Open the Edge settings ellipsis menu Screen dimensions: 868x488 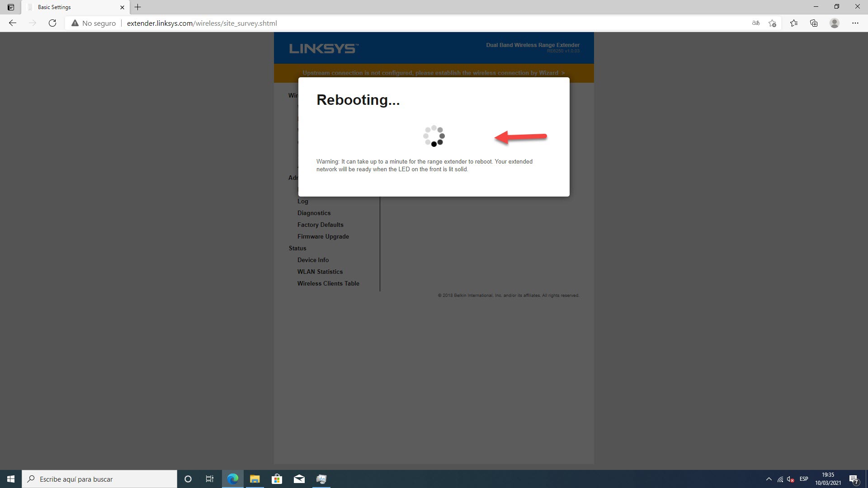point(855,23)
